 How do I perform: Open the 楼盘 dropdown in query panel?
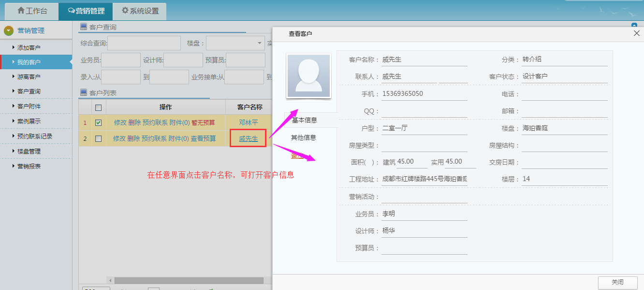click(x=259, y=43)
